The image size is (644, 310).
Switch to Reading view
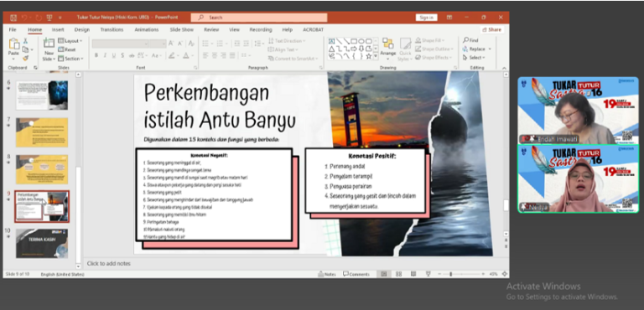[x=413, y=274]
